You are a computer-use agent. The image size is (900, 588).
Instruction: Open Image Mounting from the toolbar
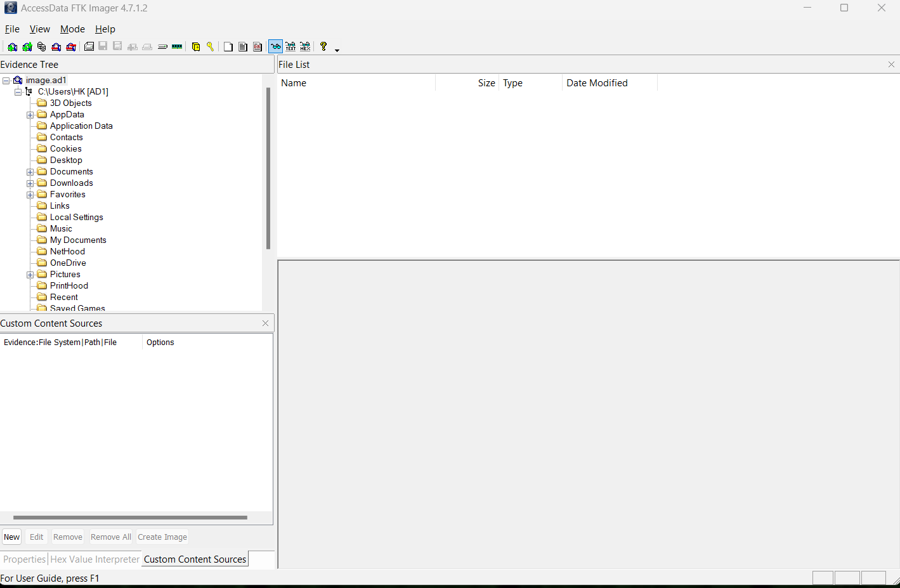[42, 47]
